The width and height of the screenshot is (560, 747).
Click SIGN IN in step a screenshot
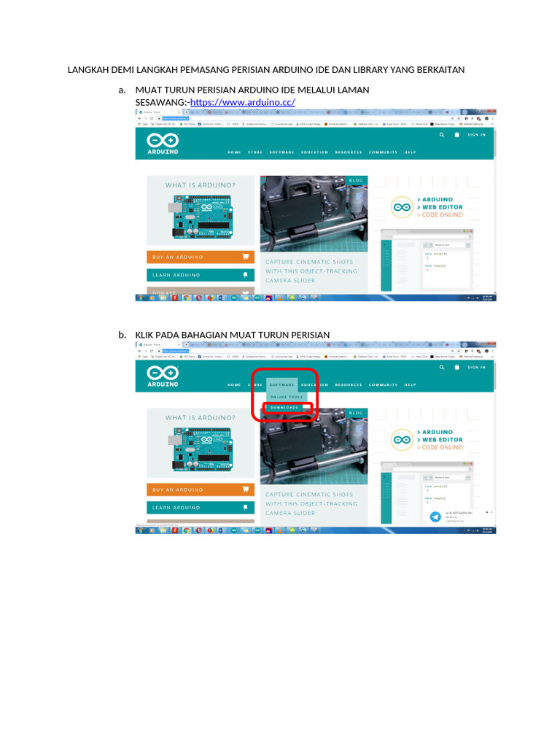(476, 135)
